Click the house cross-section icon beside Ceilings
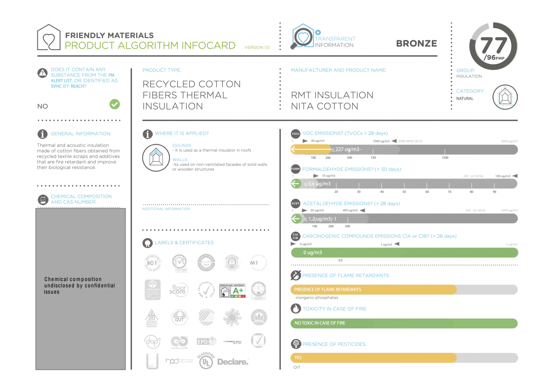 click(x=156, y=158)
